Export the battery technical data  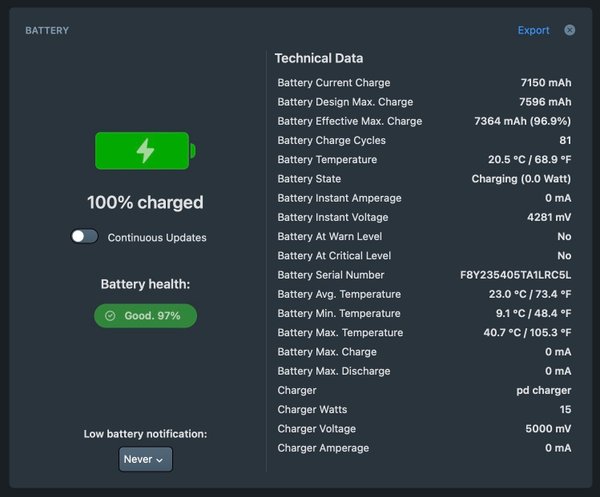click(533, 30)
